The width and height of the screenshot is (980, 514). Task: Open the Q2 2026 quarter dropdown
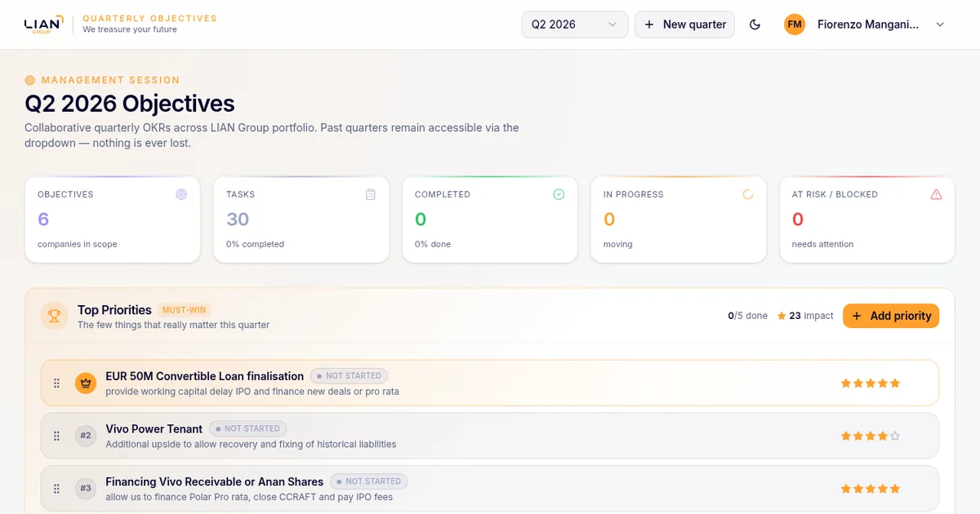tap(575, 24)
